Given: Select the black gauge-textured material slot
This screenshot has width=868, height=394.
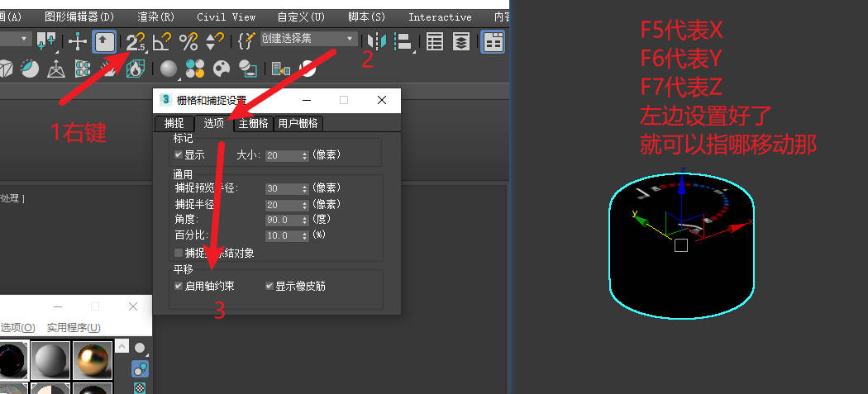Looking at the screenshot, I should [x=12, y=360].
